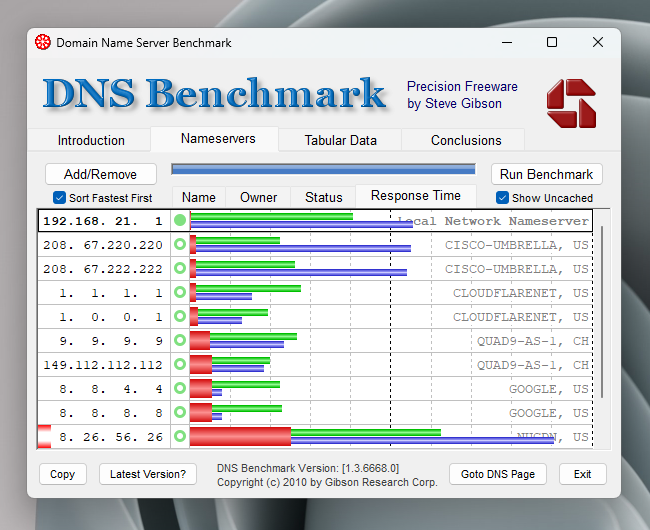The width and height of the screenshot is (650, 530).
Task: Select the Status sub-tab
Action: pos(323,197)
